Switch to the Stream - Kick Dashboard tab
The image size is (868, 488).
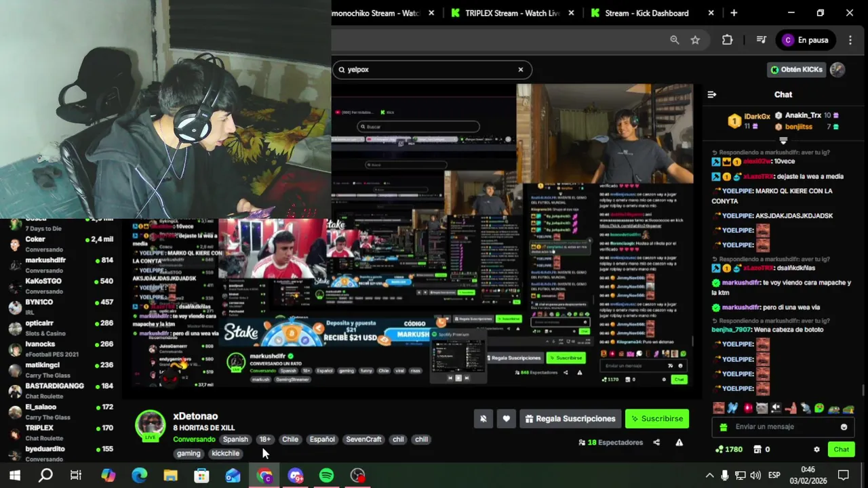point(646,13)
